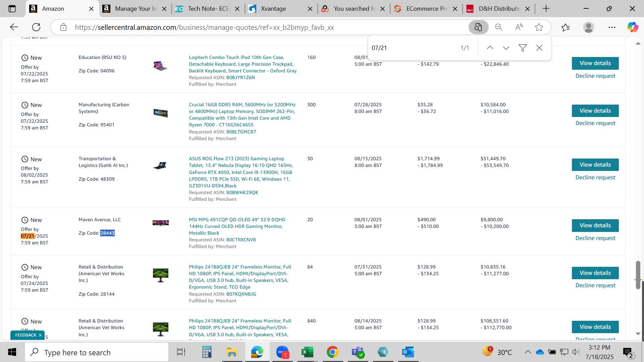The width and height of the screenshot is (644, 362).
Task: Decline the Logitech Combo Touch request
Action: [x=595, y=76]
